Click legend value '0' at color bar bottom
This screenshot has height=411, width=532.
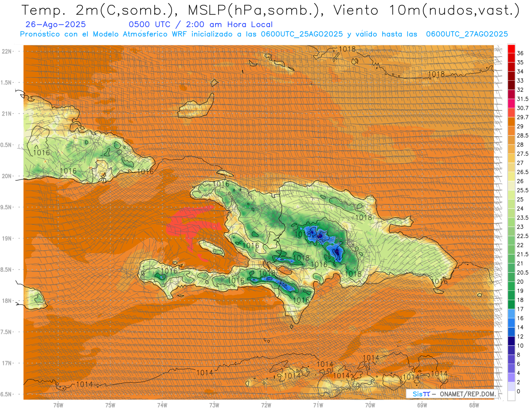[x=519, y=391]
